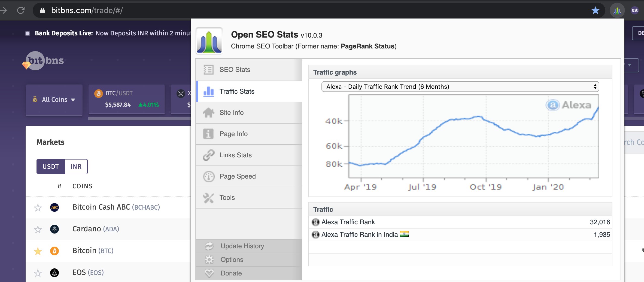Click the India flag icon

(x=404, y=234)
